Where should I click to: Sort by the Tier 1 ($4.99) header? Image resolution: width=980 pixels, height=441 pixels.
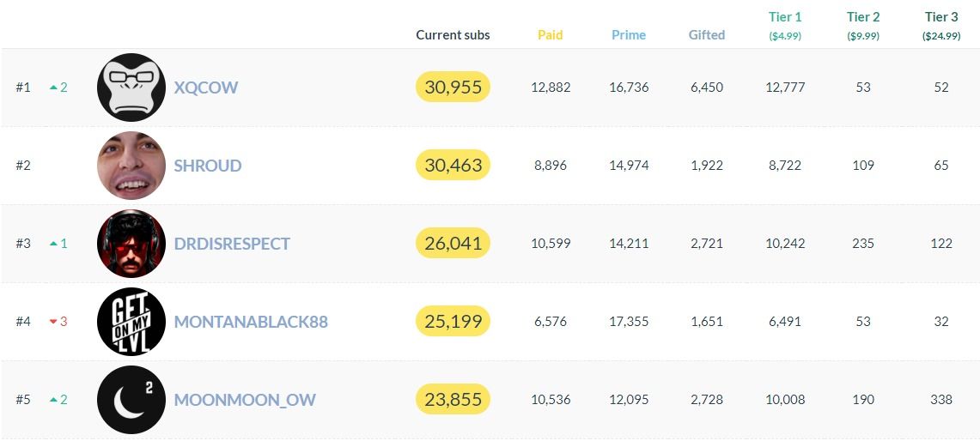pos(785,25)
